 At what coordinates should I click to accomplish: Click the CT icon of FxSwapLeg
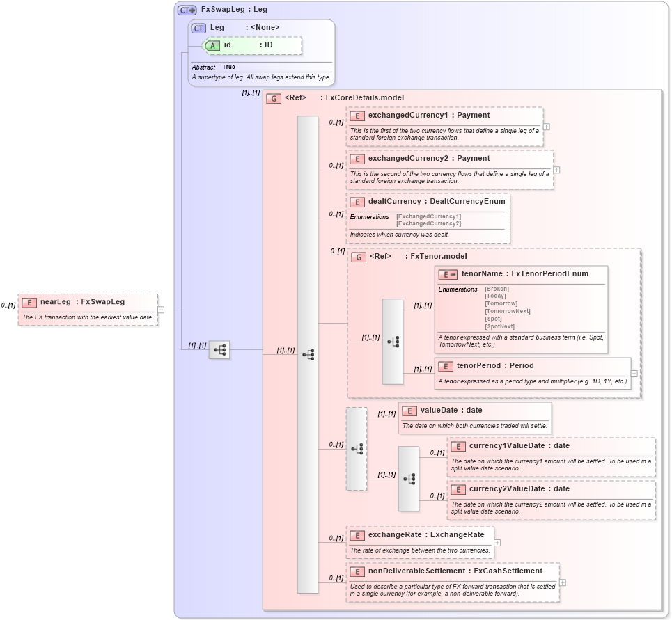pos(187,10)
